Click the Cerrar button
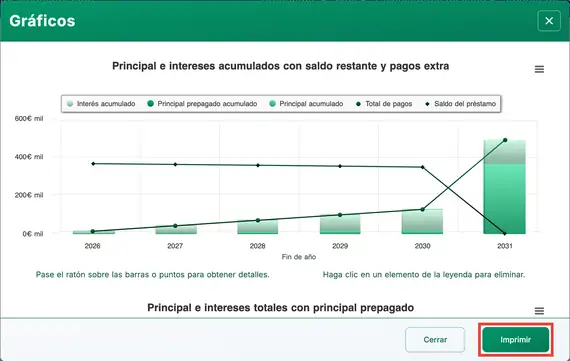Screen dimensions: 570x361 [x=435, y=340]
